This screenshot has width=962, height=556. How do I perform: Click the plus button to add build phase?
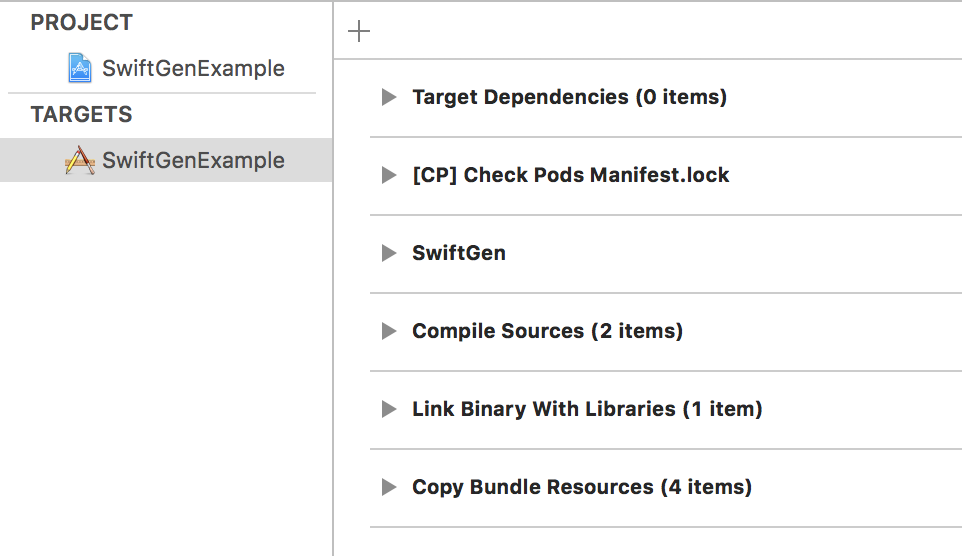(359, 32)
